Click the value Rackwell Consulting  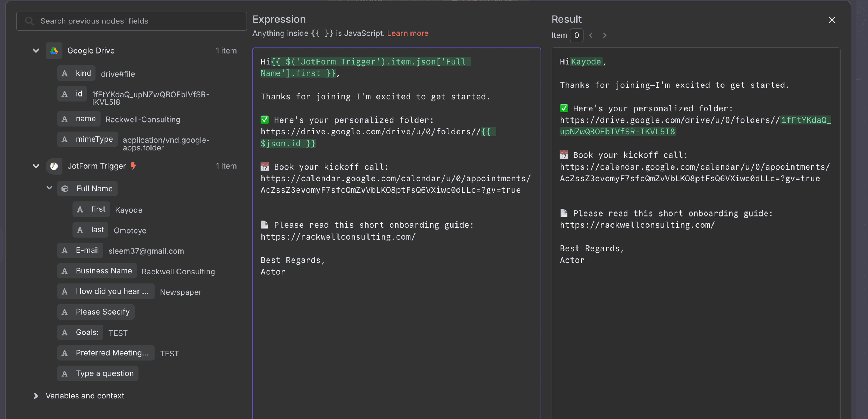tap(178, 272)
